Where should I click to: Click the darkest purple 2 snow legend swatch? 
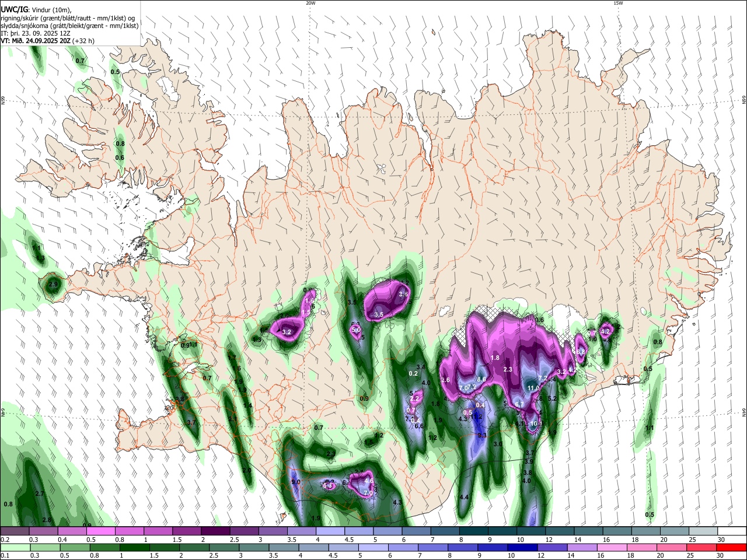[x=215, y=531]
